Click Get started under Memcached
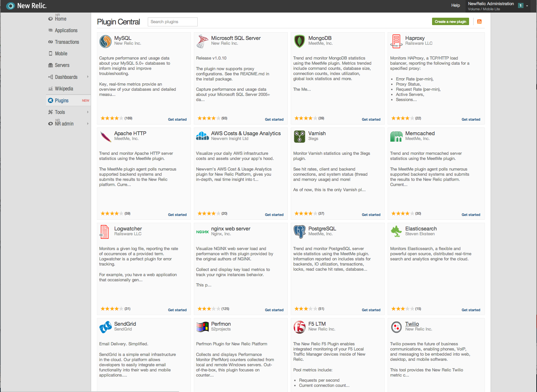 tap(471, 215)
